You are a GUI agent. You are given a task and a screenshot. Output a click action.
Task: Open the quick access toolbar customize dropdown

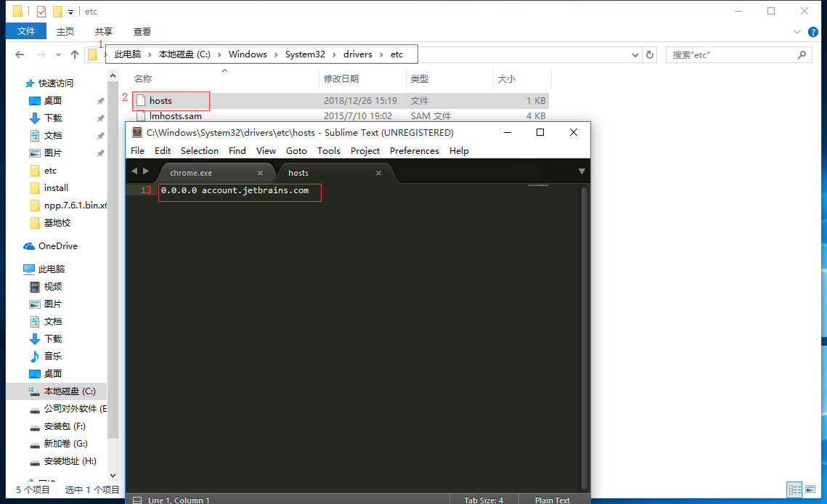pyautogui.click(x=70, y=12)
